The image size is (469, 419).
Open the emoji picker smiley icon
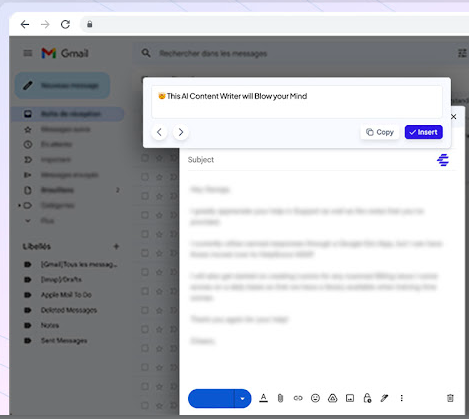315,398
